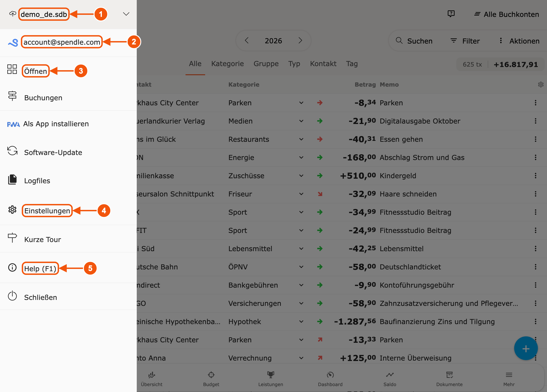Switch to the Kategorie tab
Viewport: 547px width, 392px height.
227,64
